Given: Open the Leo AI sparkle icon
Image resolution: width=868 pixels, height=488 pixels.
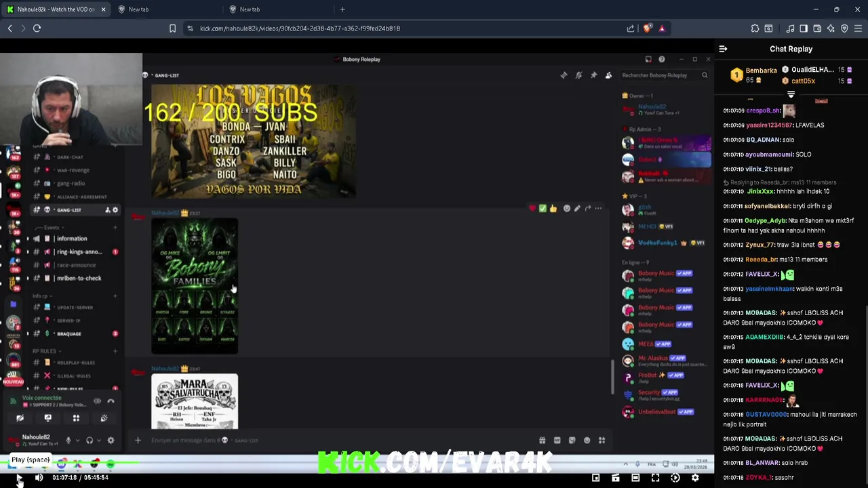Looking at the screenshot, I should coord(831,28).
